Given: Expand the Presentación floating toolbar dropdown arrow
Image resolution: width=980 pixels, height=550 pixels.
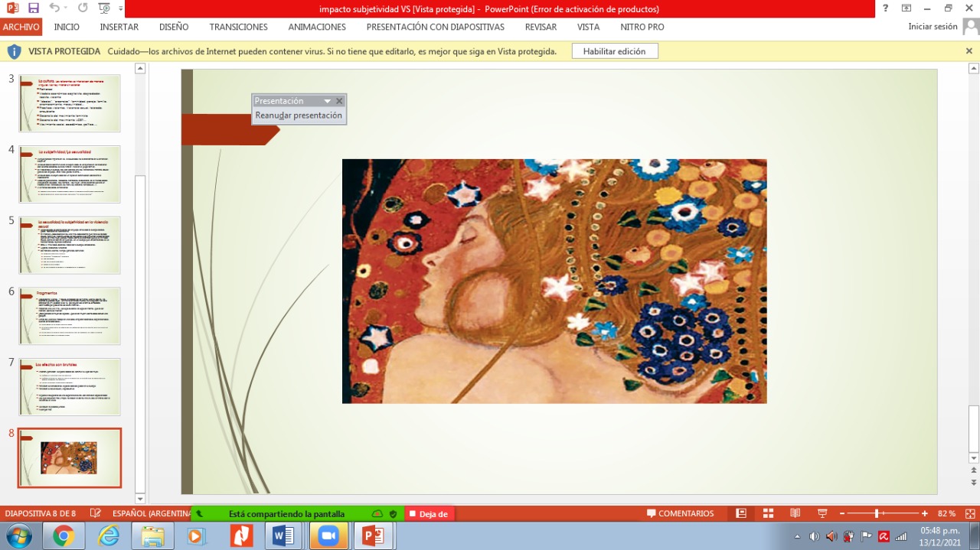Looking at the screenshot, I should [x=327, y=101].
